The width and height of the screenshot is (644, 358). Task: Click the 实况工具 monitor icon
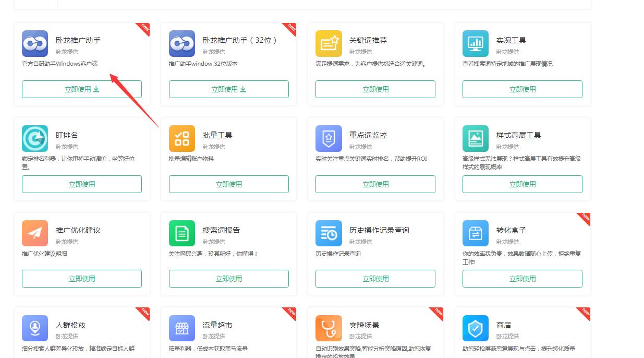(476, 44)
